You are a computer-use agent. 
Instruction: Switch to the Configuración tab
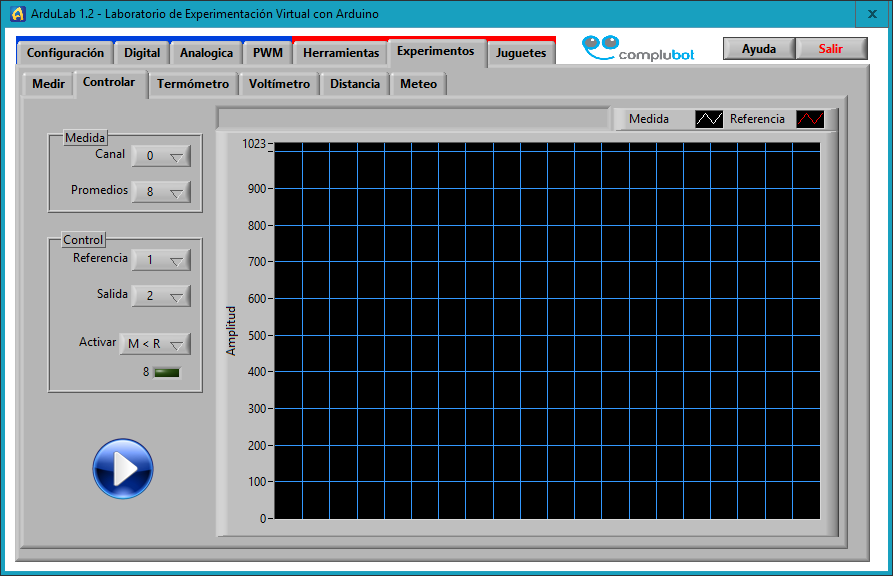(x=65, y=53)
